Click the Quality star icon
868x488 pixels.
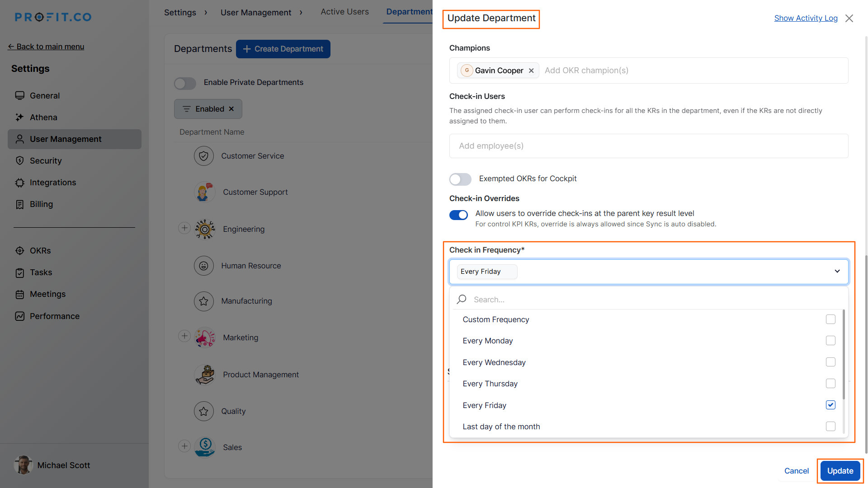point(204,411)
